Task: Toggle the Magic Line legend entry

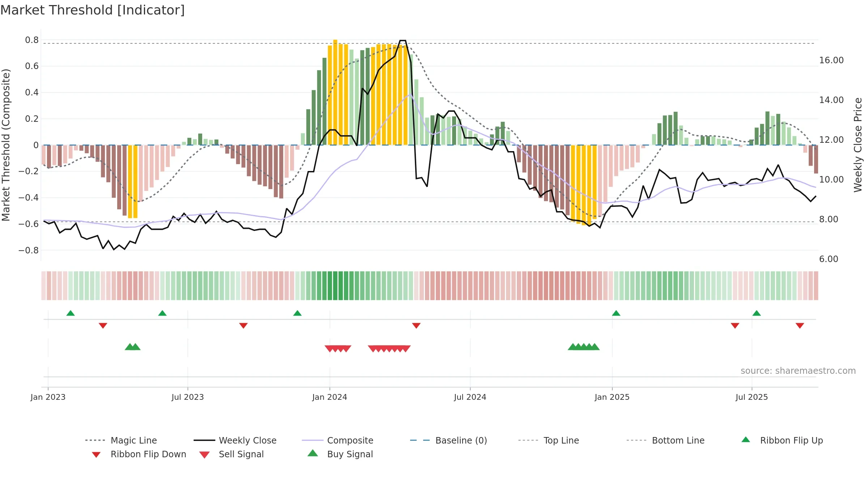Action: pos(121,440)
